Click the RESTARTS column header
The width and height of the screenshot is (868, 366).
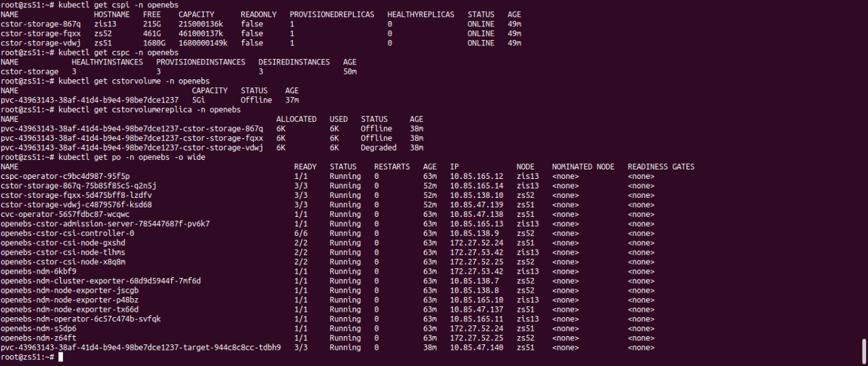coord(392,166)
